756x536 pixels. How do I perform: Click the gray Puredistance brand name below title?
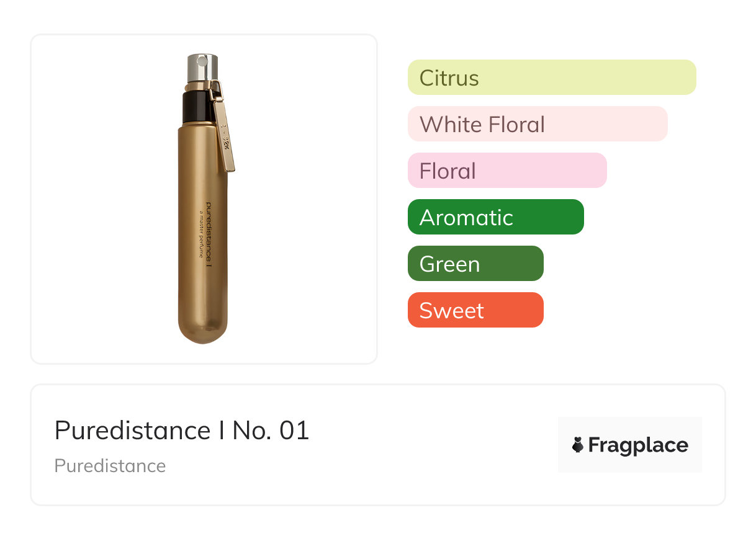click(110, 466)
